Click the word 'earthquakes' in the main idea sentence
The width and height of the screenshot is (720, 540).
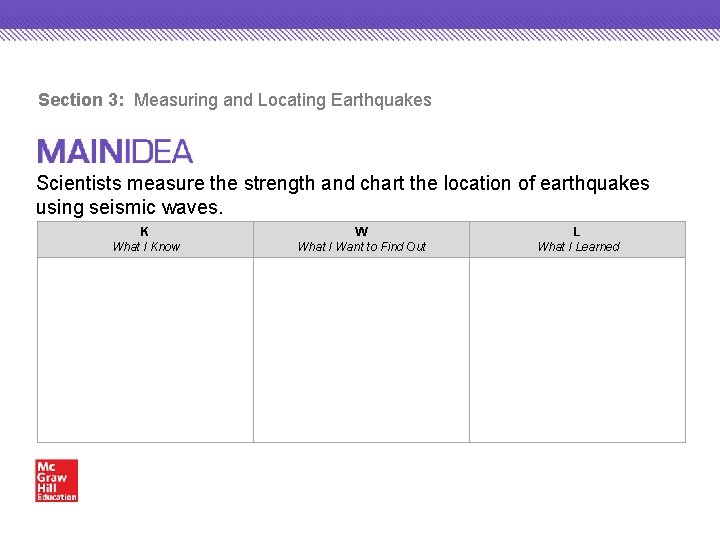pos(599,184)
